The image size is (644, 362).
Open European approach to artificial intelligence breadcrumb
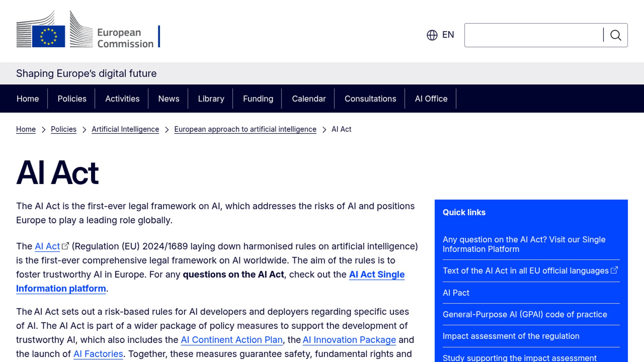coord(245,129)
